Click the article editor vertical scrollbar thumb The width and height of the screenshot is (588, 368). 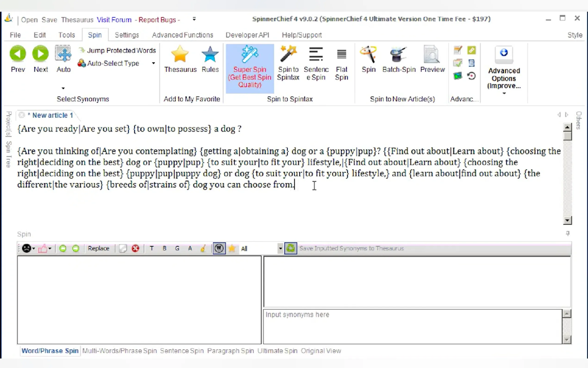[x=567, y=136]
